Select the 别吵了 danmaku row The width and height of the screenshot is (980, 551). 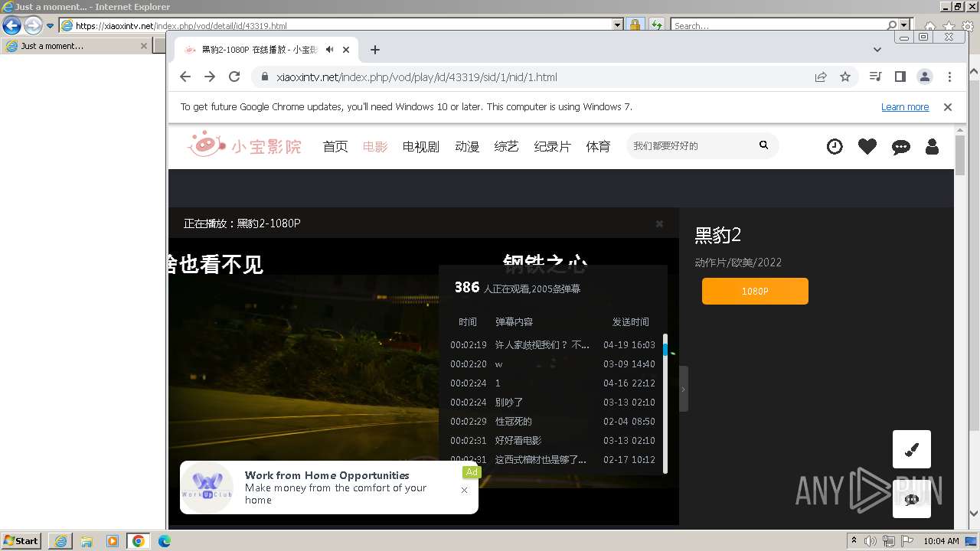click(553, 402)
